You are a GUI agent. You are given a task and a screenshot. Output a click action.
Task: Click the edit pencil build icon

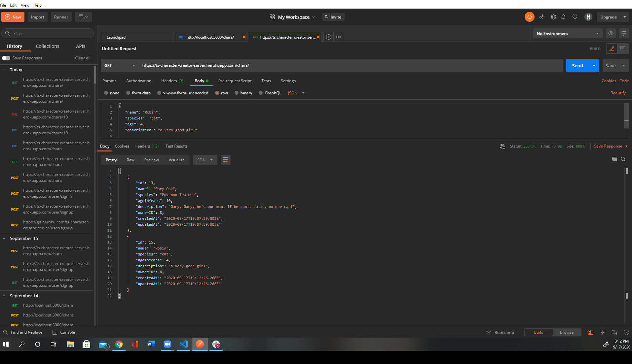612,49
